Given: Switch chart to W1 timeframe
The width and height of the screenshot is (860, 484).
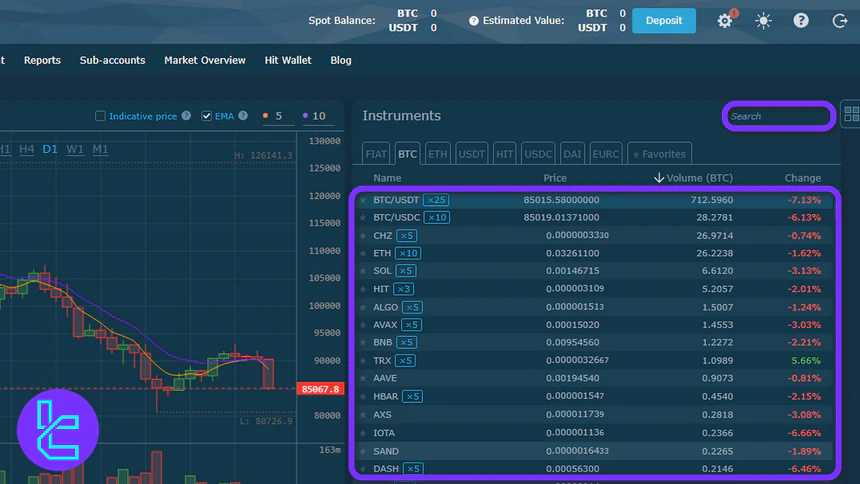Looking at the screenshot, I should (x=75, y=149).
